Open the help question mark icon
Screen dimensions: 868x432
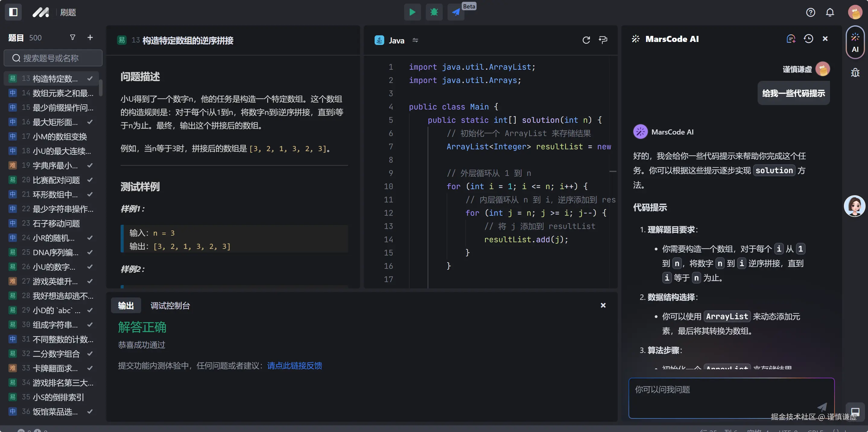[810, 12]
